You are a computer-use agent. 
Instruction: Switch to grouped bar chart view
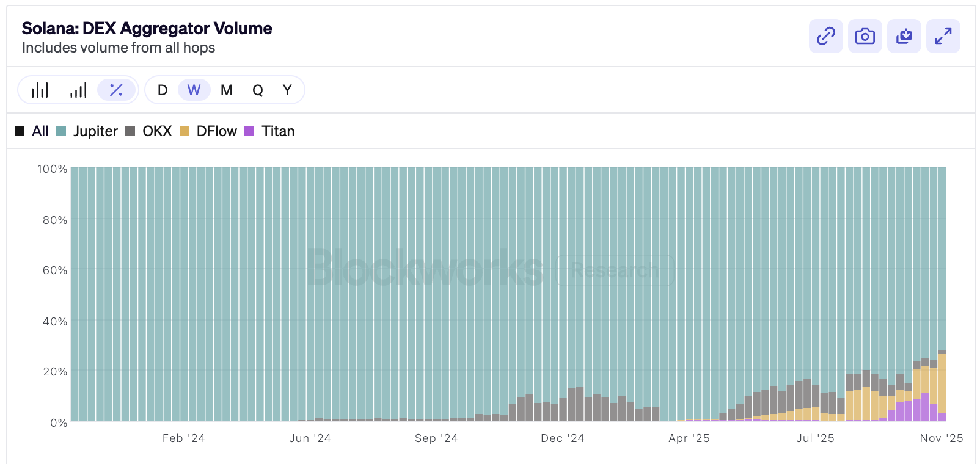[40, 90]
